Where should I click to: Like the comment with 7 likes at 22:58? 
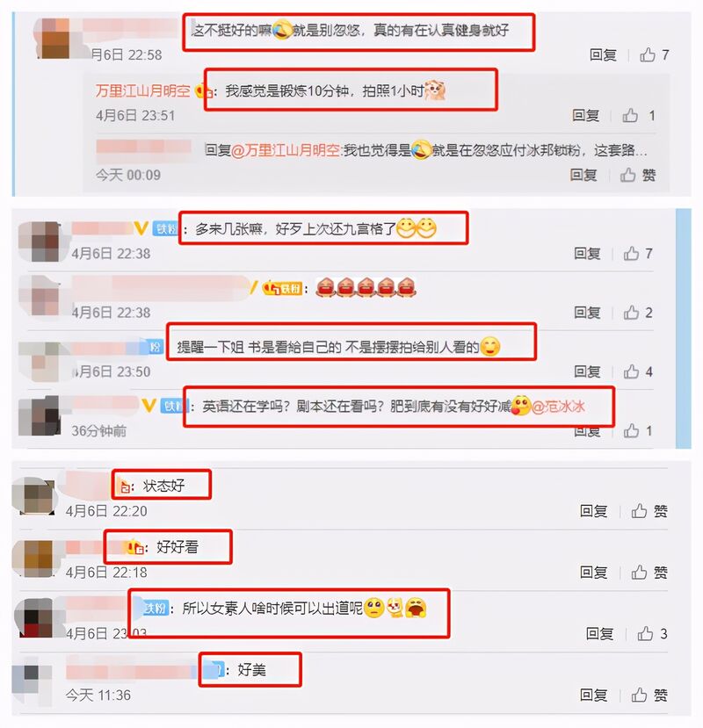[648, 54]
